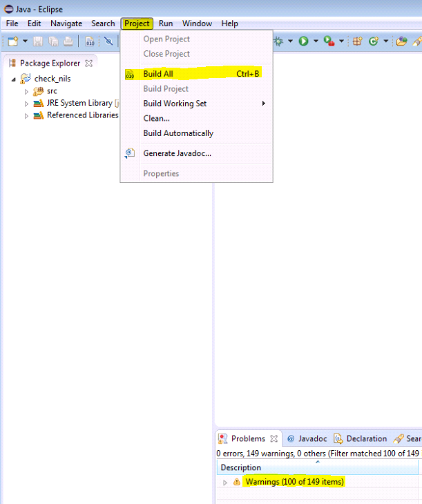Expand the src folder node
Screen dimensions: 422x504
tap(26, 92)
